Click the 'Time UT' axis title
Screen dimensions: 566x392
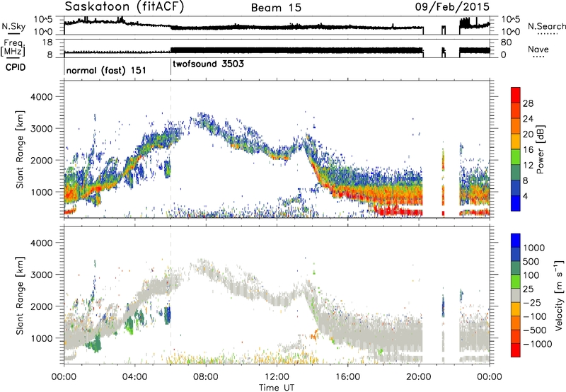tap(277, 388)
